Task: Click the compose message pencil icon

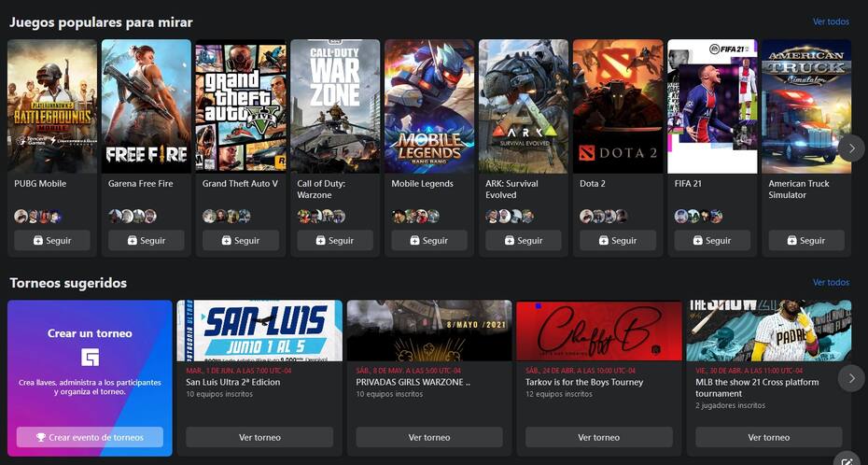Action: 848,460
